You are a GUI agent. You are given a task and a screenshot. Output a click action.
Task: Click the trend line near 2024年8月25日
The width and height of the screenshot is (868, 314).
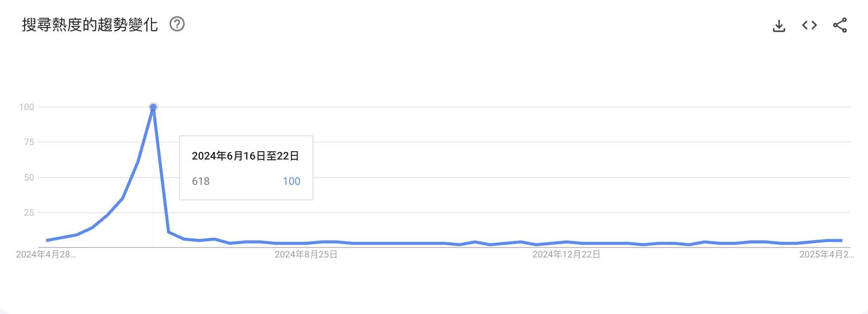coord(306,243)
